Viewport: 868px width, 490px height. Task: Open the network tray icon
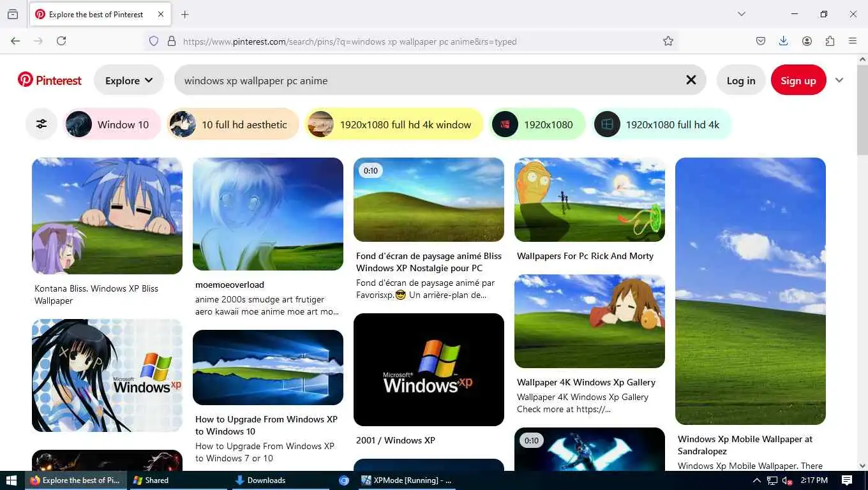772,480
